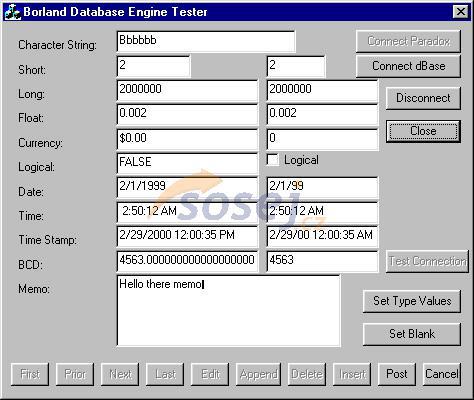Image resolution: width=474 pixels, height=400 pixels.
Task: Click Set Type Values button
Action: coord(412,301)
